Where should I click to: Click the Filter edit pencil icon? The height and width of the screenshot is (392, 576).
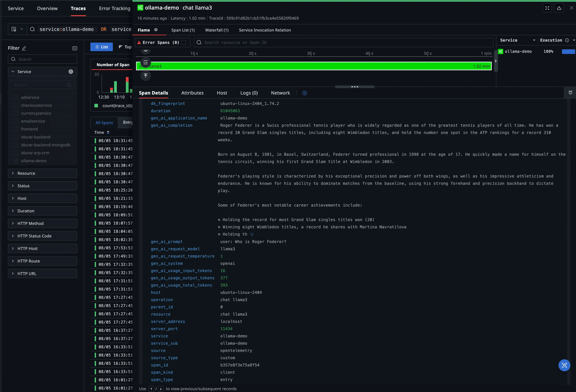coord(24,48)
